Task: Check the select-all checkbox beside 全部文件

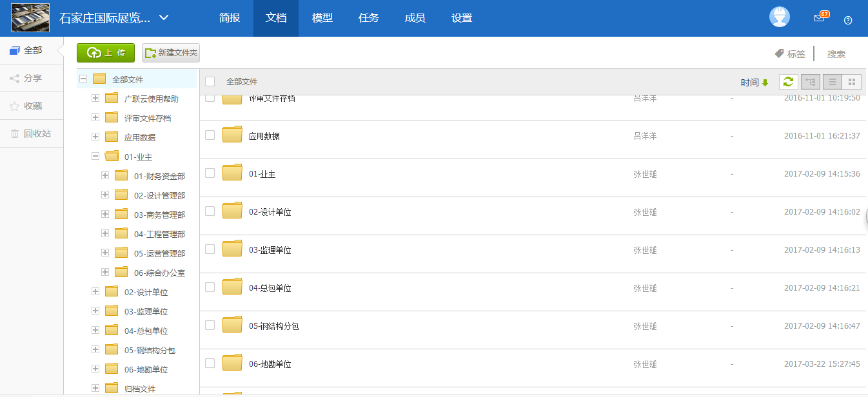Action: click(x=210, y=81)
